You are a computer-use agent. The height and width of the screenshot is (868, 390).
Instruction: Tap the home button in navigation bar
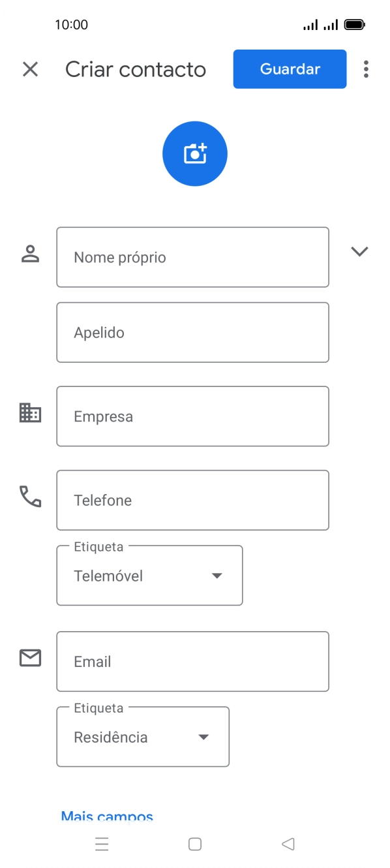pyautogui.click(x=194, y=844)
